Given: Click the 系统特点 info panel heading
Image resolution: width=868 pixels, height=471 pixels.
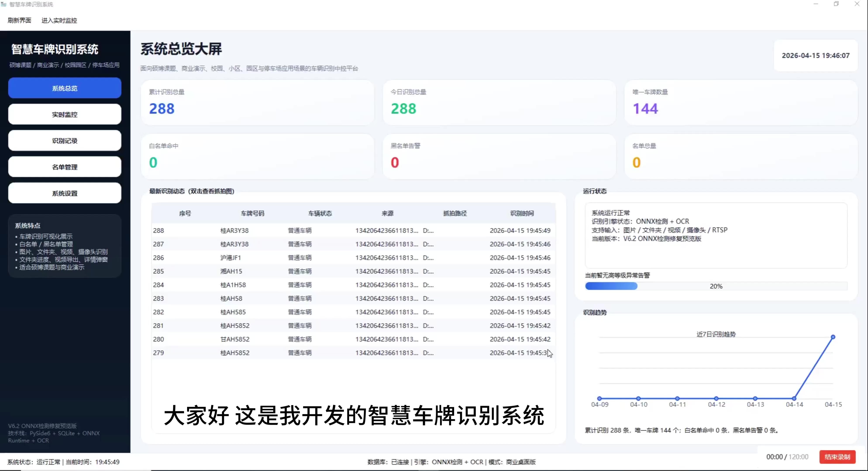Looking at the screenshot, I should click(x=28, y=225).
